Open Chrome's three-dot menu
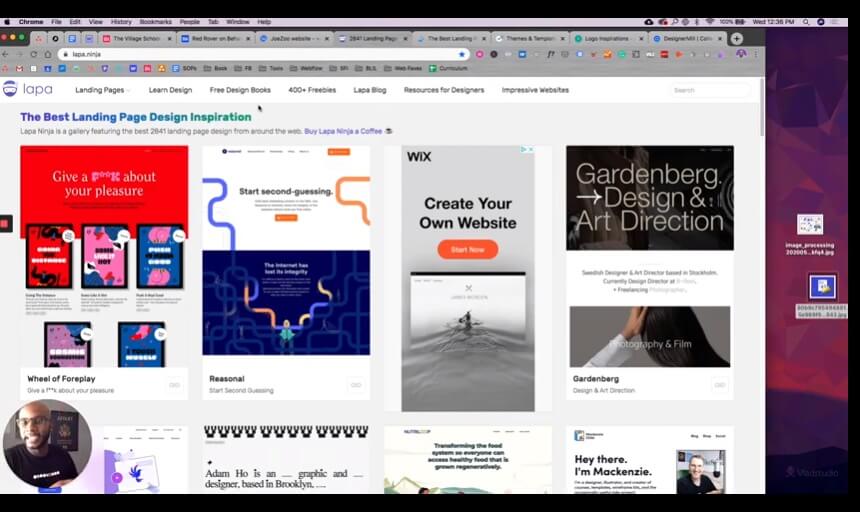860x512 pixels. [x=756, y=54]
